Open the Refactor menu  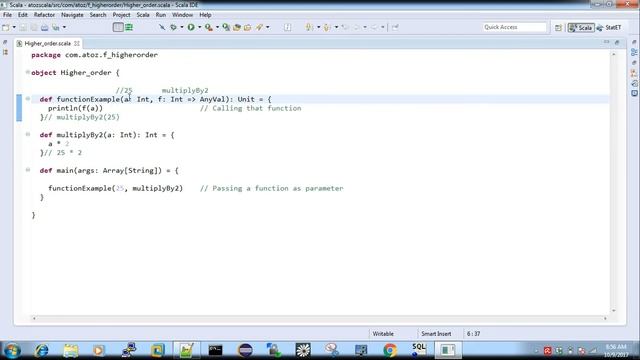click(44, 15)
